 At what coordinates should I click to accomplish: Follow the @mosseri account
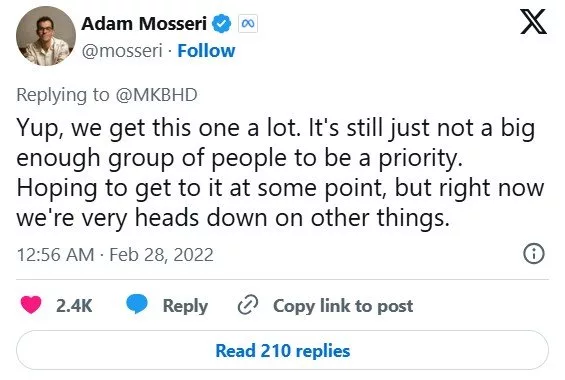[206, 51]
